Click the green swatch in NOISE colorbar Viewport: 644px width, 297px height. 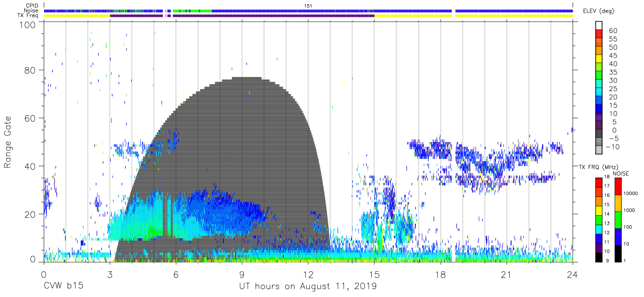pyautogui.click(x=618, y=219)
